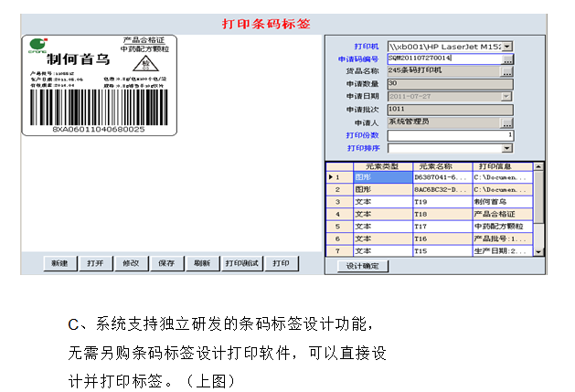Click the table scrollbar down arrow
Viewport: 575px width, 392px height.
pyautogui.click(x=538, y=251)
